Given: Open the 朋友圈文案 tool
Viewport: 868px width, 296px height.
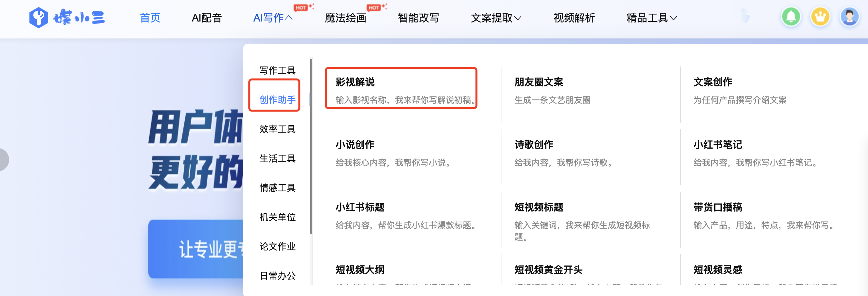Looking at the screenshot, I should [x=539, y=82].
